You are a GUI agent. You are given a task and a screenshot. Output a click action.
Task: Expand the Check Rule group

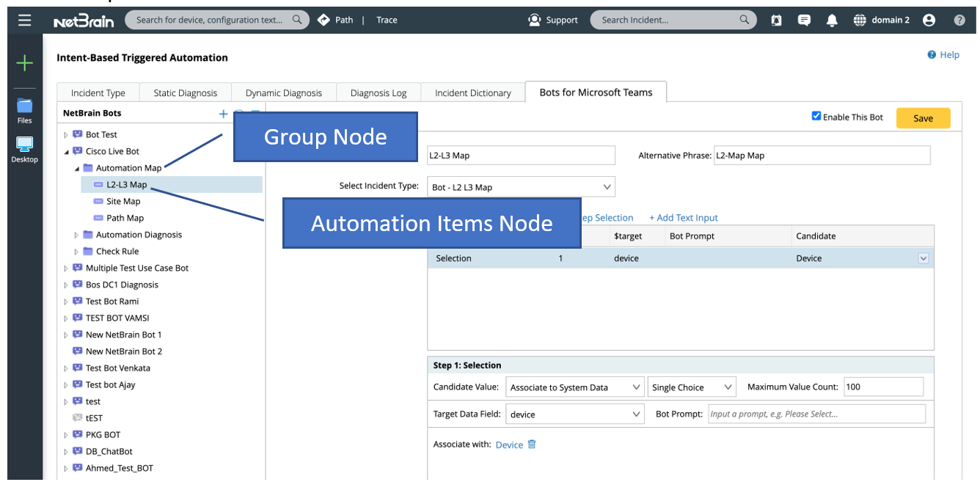(x=76, y=252)
